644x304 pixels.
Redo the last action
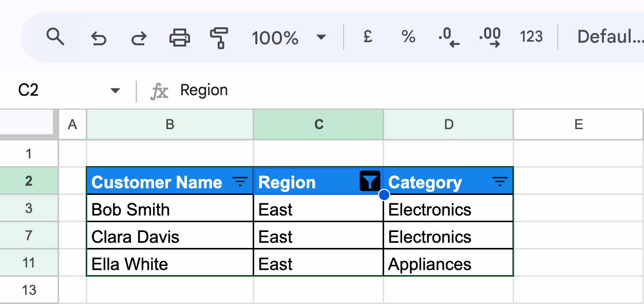[138, 37]
